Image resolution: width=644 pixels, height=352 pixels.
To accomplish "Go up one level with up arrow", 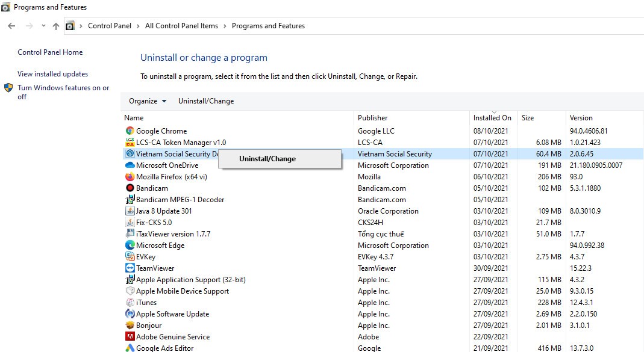I will coord(56,26).
